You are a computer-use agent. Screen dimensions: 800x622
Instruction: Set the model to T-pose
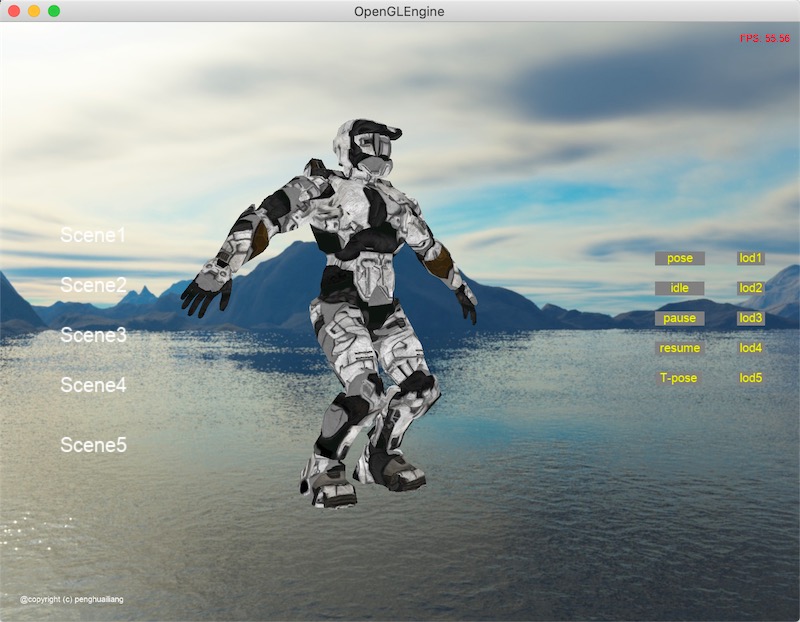click(x=679, y=378)
